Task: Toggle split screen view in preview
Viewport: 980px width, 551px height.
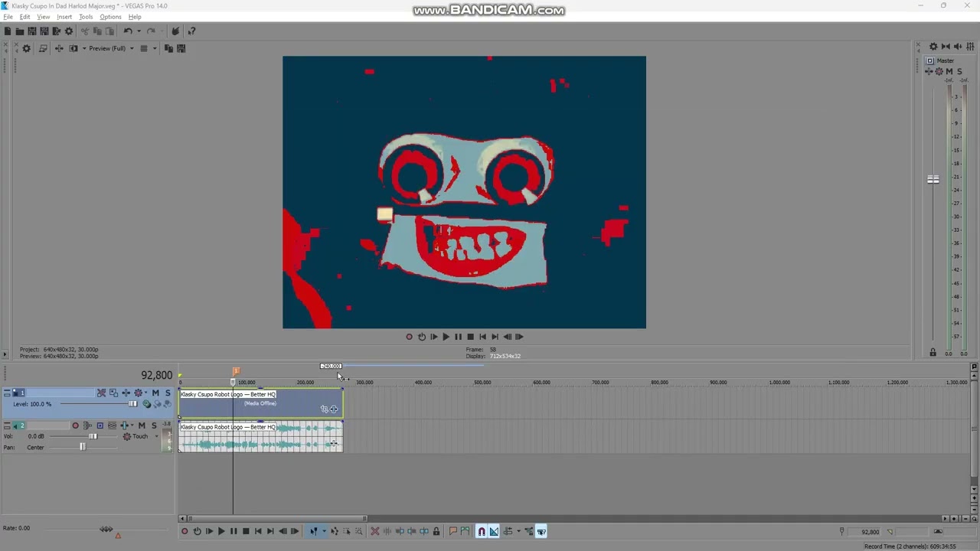Action: [73, 48]
